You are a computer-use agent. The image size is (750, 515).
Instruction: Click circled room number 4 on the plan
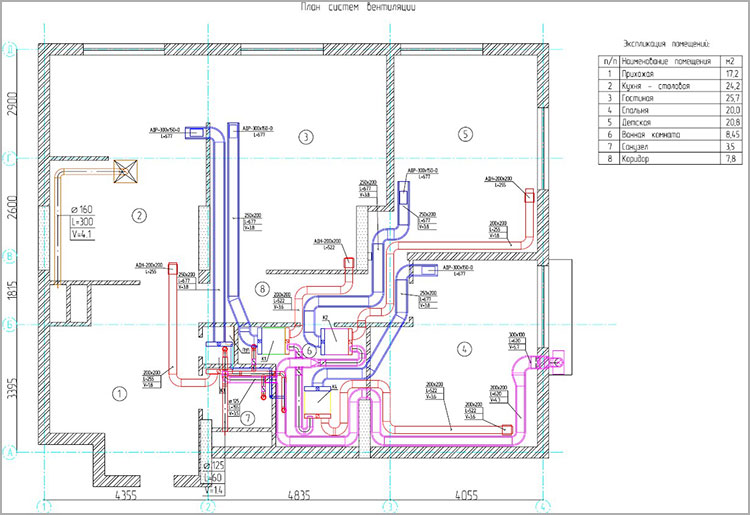click(464, 349)
